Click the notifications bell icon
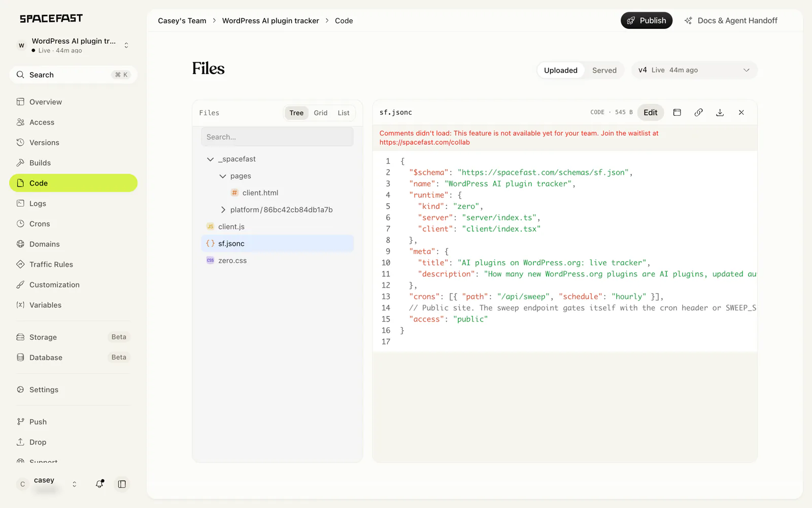The width and height of the screenshot is (812, 508). click(99, 484)
